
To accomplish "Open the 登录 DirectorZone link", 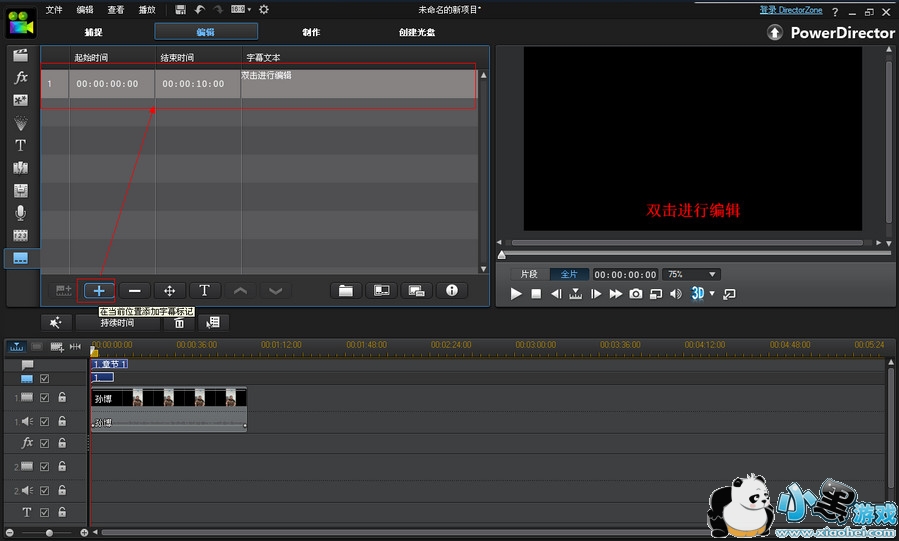I will [x=793, y=10].
